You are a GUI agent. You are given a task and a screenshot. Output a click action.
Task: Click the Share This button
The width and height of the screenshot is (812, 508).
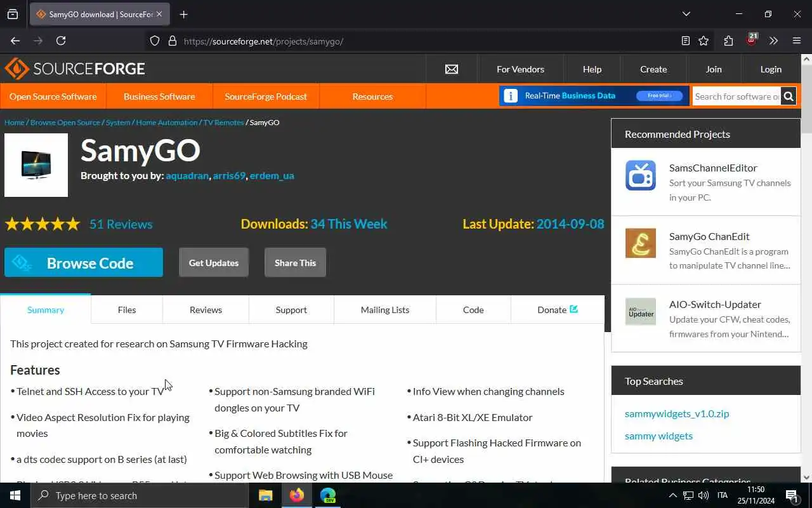(295, 263)
